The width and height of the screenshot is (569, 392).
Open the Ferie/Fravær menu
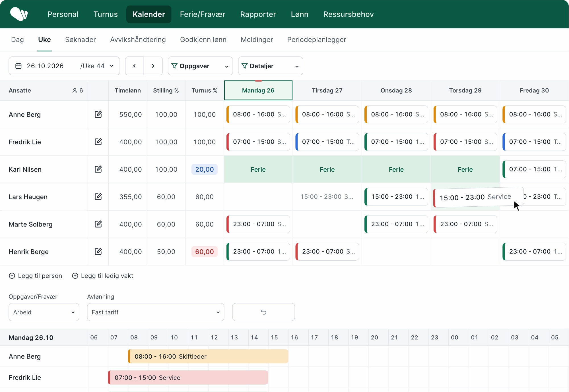203,14
